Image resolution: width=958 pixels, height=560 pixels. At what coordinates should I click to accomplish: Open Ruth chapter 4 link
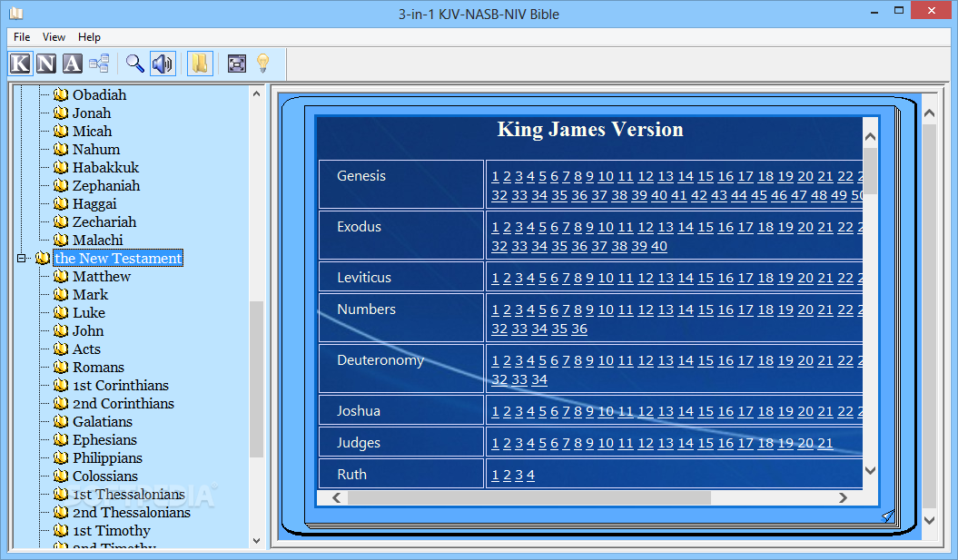[530, 475]
